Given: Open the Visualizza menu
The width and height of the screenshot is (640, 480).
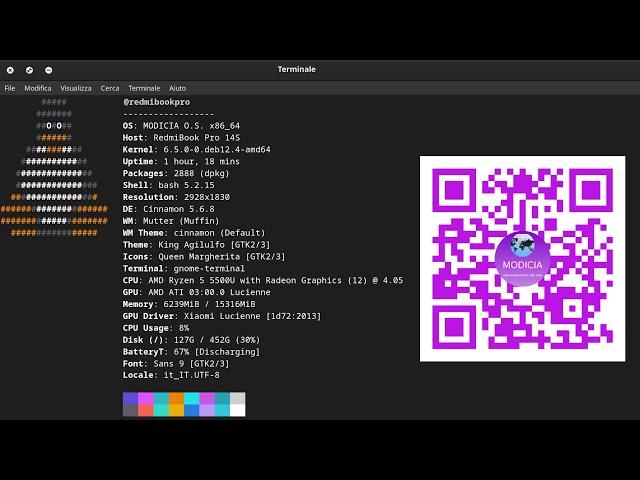Looking at the screenshot, I should [76, 88].
